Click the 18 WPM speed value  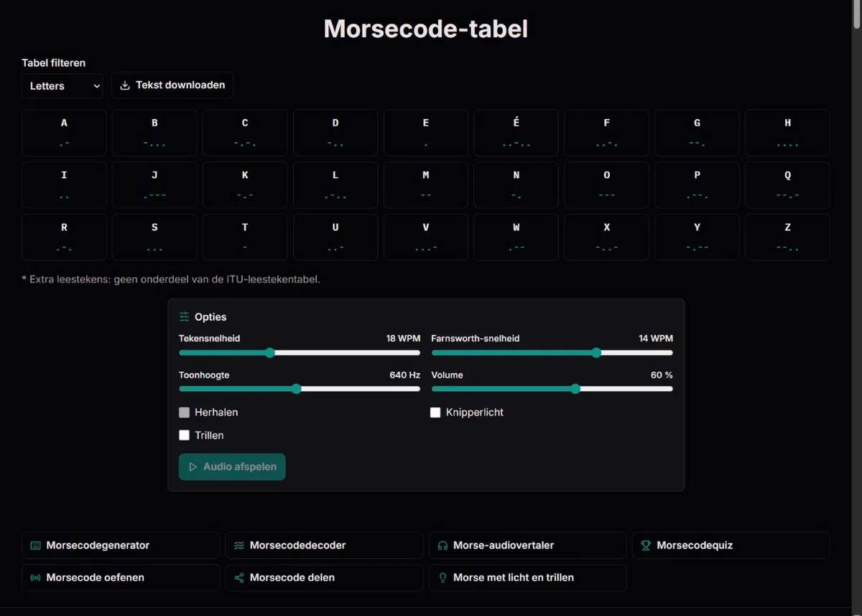(403, 338)
